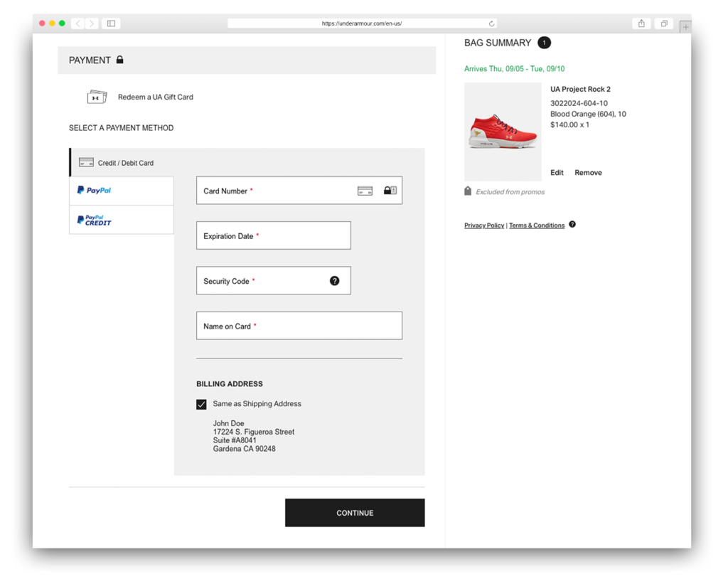Select PayPal Credit payment method
The height and width of the screenshot is (579, 728).
coord(122,220)
